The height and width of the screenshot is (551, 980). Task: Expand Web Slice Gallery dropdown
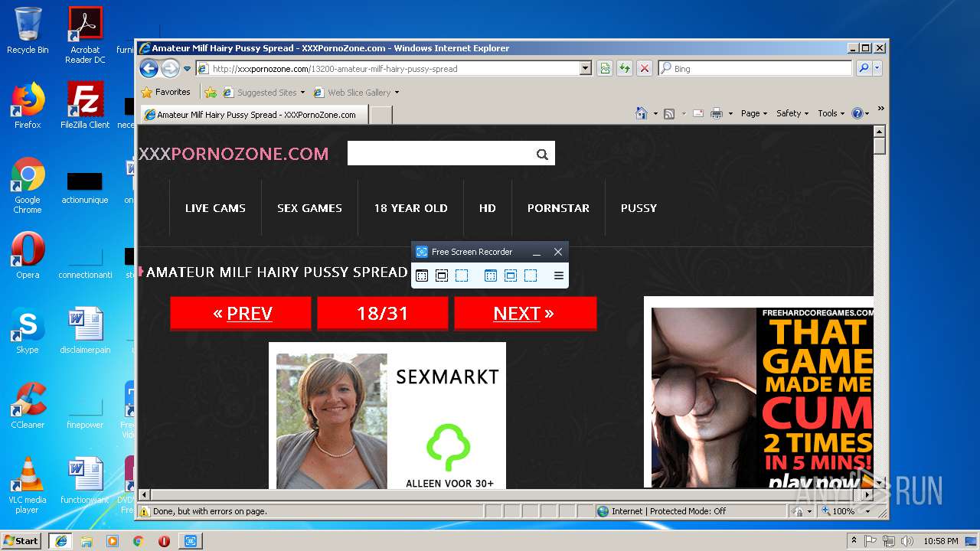point(397,93)
